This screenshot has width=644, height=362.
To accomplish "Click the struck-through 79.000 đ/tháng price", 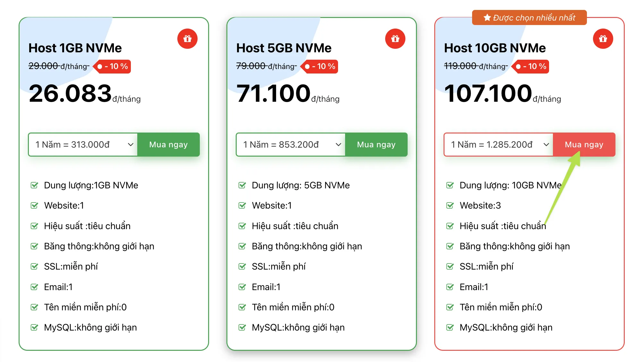I will pyautogui.click(x=267, y=66).
